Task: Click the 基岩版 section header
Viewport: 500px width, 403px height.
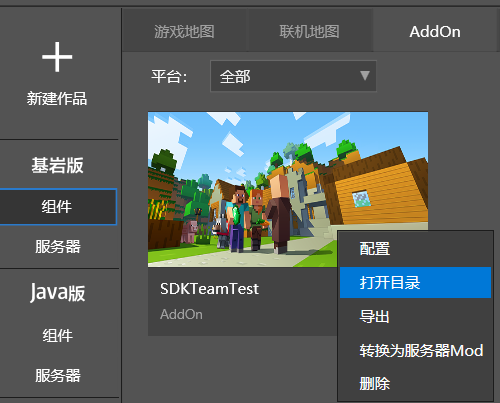Action: pos(57,165)
